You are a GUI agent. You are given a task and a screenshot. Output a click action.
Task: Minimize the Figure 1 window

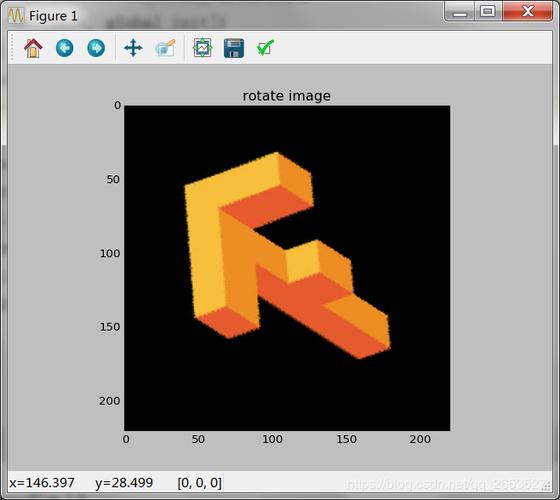click(x=460, y=11)
